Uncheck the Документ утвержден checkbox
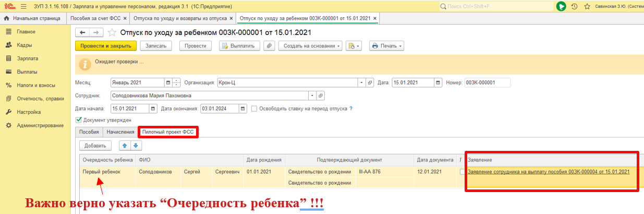 [x=79, y=120]
